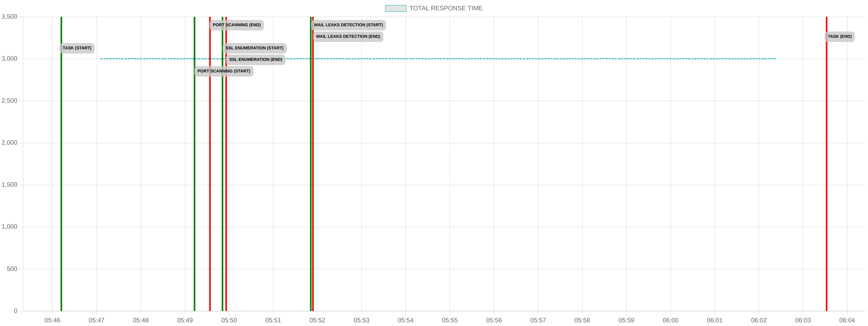This screenshot has width=868, height=326.
Task: Select the SSL ENUMERATION (START) label
Action: (254, 48)
